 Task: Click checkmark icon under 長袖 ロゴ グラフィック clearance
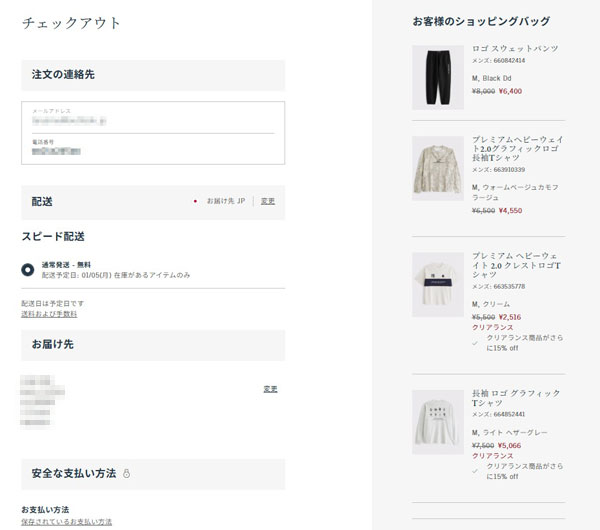[474, 470]
